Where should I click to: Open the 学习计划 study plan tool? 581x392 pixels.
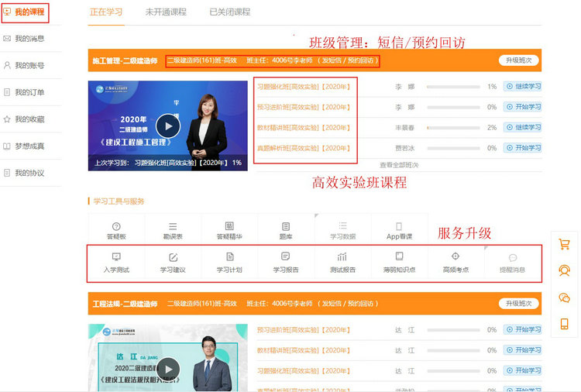(229, 262)
